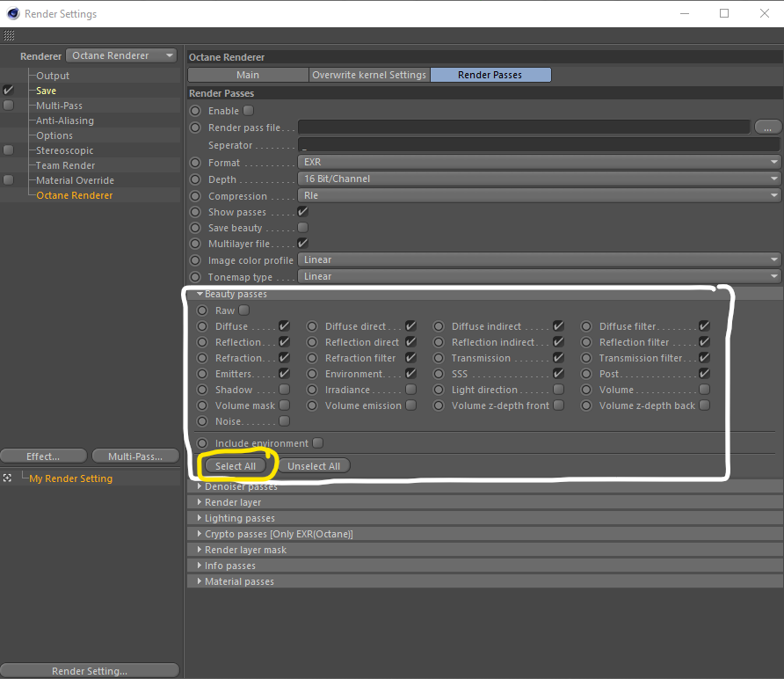Click the Multi-Pass... button
This screenshot has height=679, width=784.
pos(135,456)
